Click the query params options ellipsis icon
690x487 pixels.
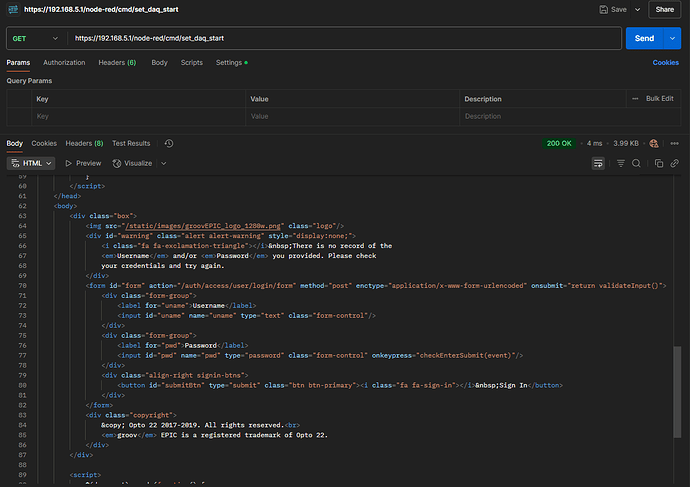[x=635, y=99]
